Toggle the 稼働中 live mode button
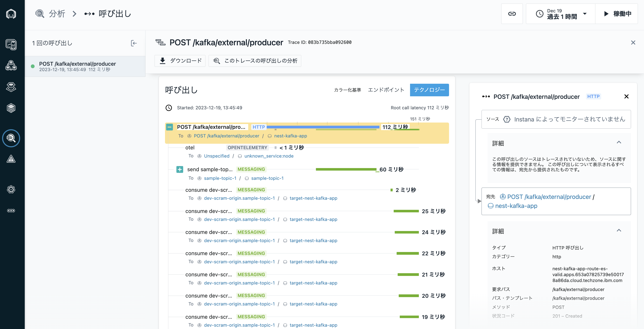Image resolution: width=644 pixels, height=329 pixels. [x=617, y=14]
